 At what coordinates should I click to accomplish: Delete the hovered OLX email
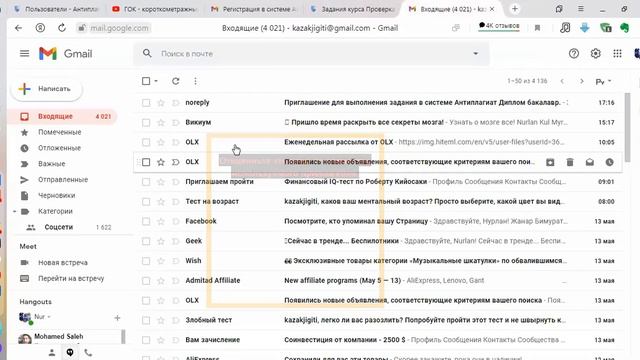click(x=570, y=162)
